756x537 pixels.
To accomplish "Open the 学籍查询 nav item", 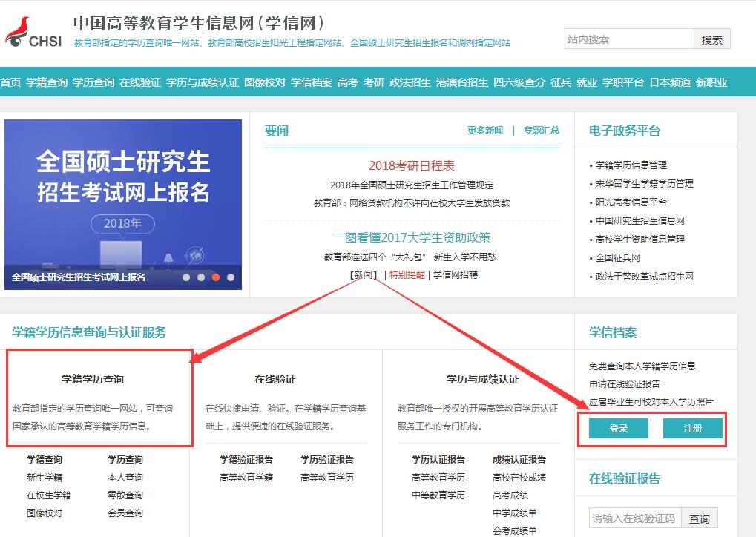I will (47, 82).
